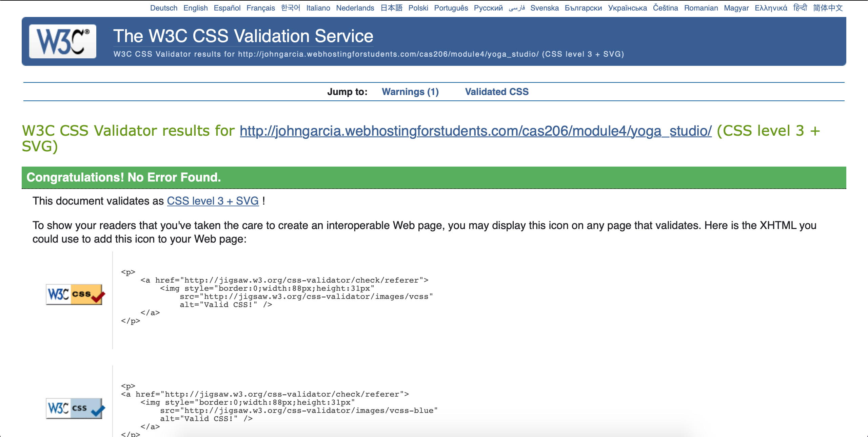Jump to Validated CSS section
The width and height of the screenshot is (868, 437).
[x=496, y=92]
